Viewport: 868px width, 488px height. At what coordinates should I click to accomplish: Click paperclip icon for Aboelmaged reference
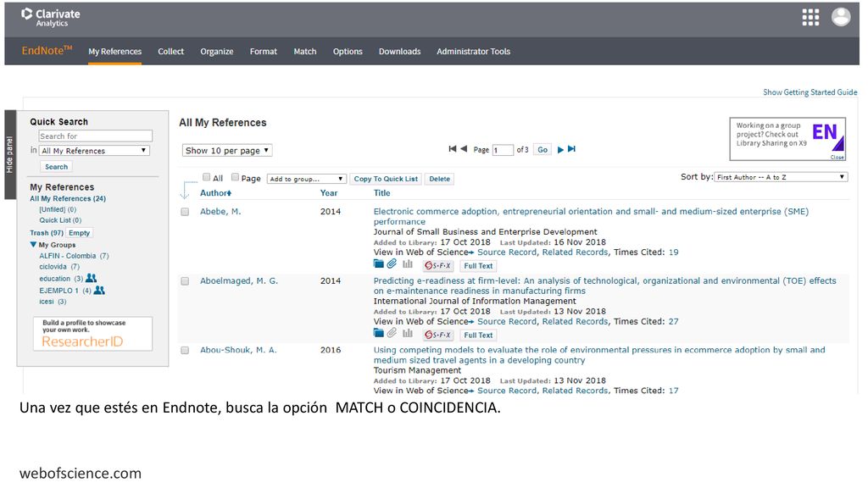coord(392,333)
